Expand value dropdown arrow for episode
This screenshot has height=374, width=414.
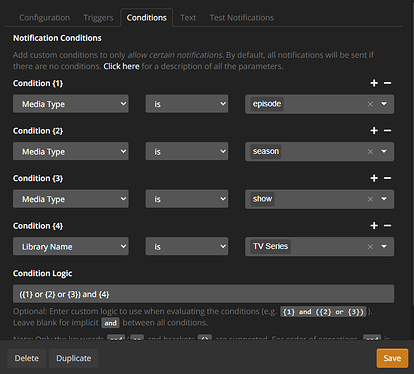[384, 104]
